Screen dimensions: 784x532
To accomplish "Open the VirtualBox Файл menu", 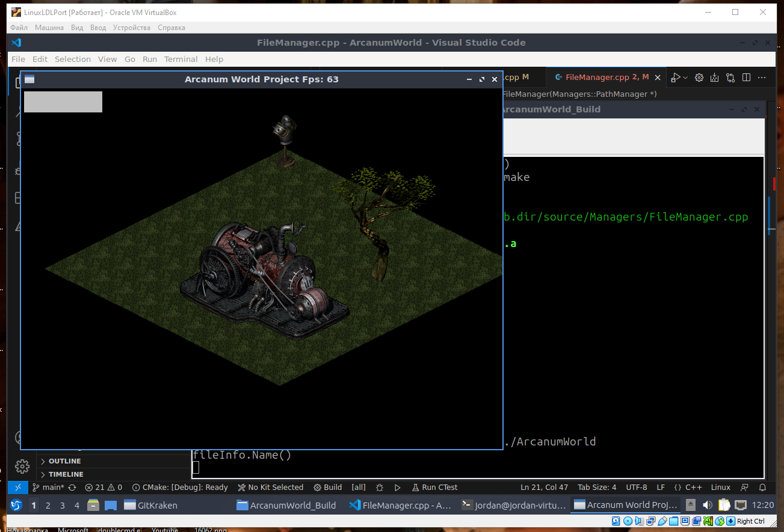I will (x=19, y=28).
